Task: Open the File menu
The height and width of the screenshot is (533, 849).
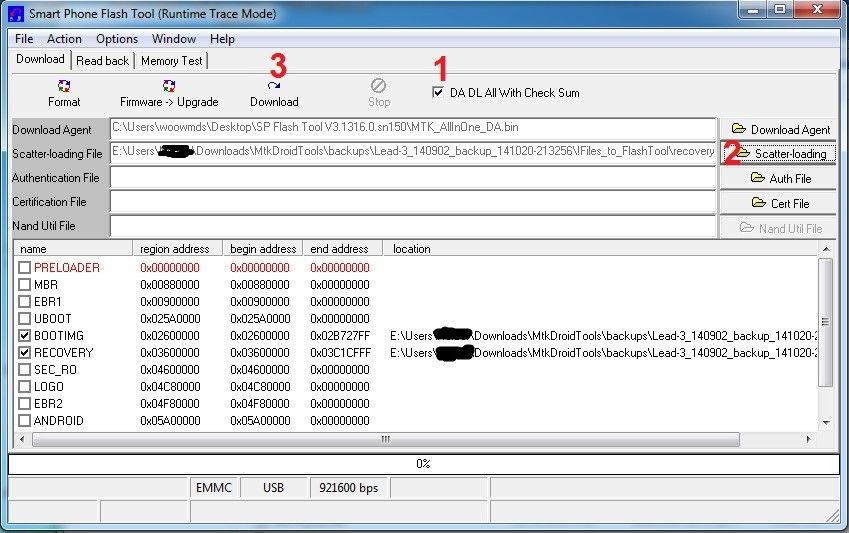Action: [24, 39]
